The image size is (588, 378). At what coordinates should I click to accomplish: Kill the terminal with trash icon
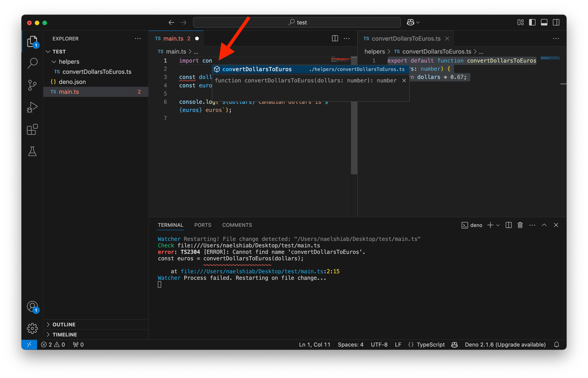click(520, 225)
